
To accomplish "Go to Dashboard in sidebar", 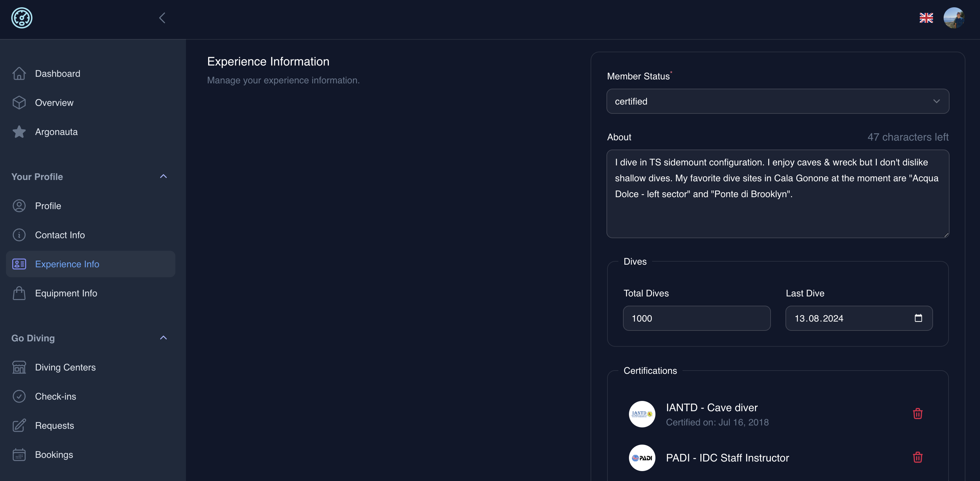I will 58,73.
